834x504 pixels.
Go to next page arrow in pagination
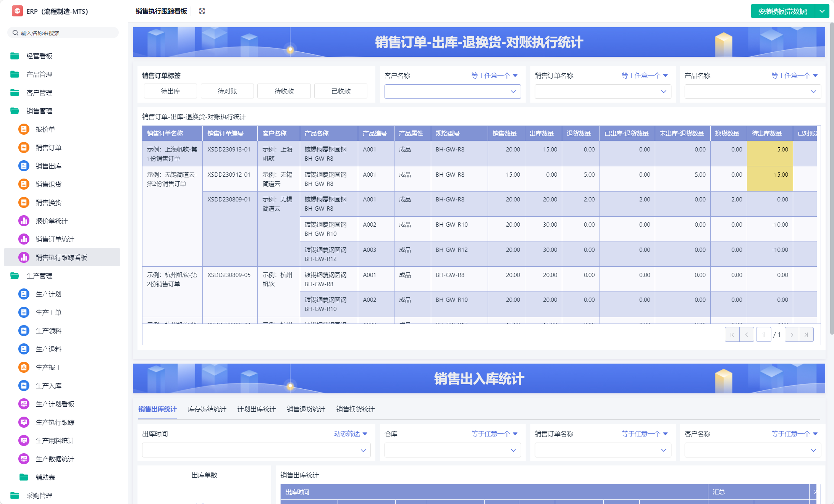(792, 335)
